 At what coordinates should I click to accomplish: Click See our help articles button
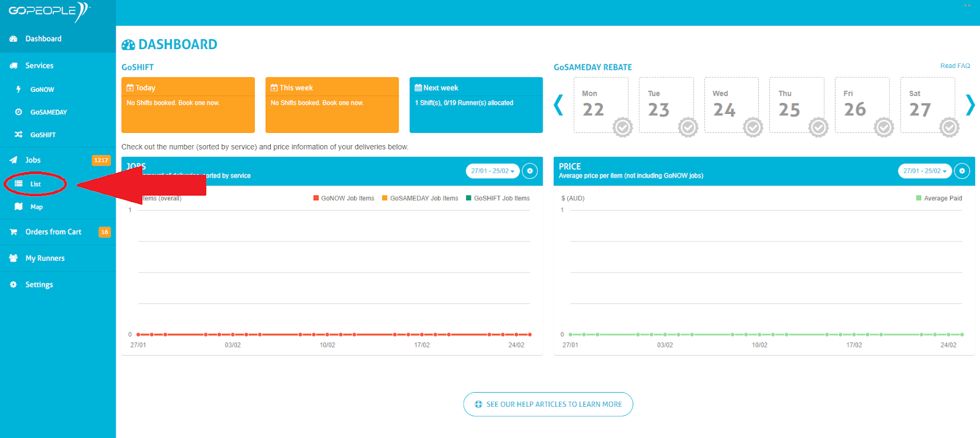pos(548,404)
